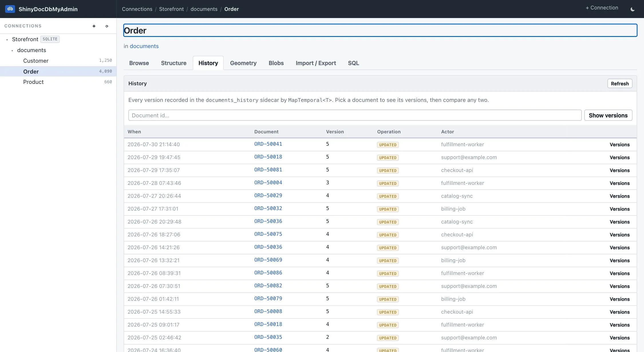Click the catalog-sync actor in ORD-50029 row
This screenshot has height=352, width=644.
(x=457, y=196)
